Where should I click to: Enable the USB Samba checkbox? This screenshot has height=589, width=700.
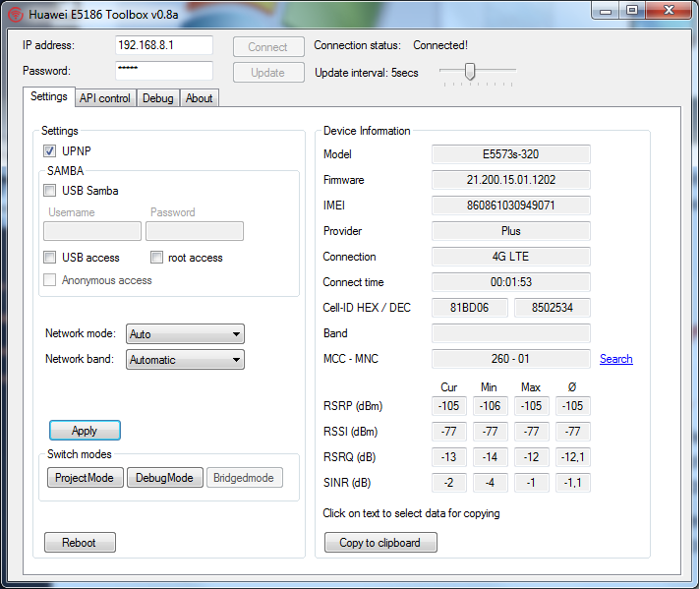click(49, 191)
